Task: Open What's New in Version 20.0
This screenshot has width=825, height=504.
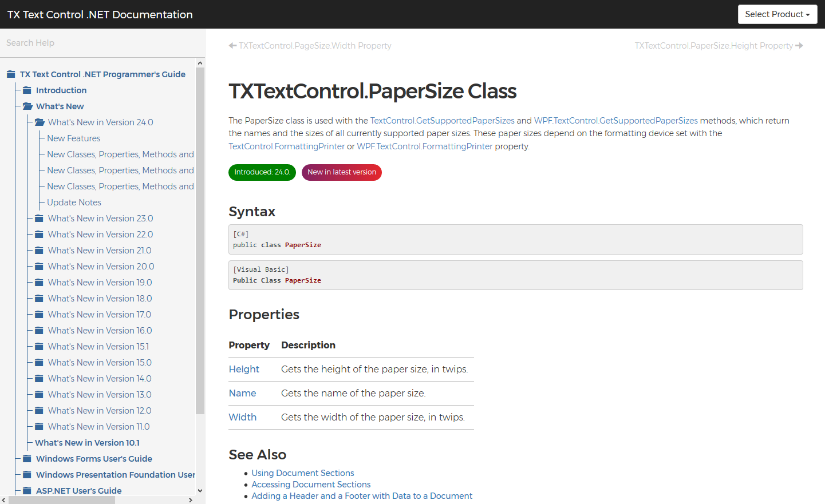Action: pyautogui.click(x=101, y=267)
